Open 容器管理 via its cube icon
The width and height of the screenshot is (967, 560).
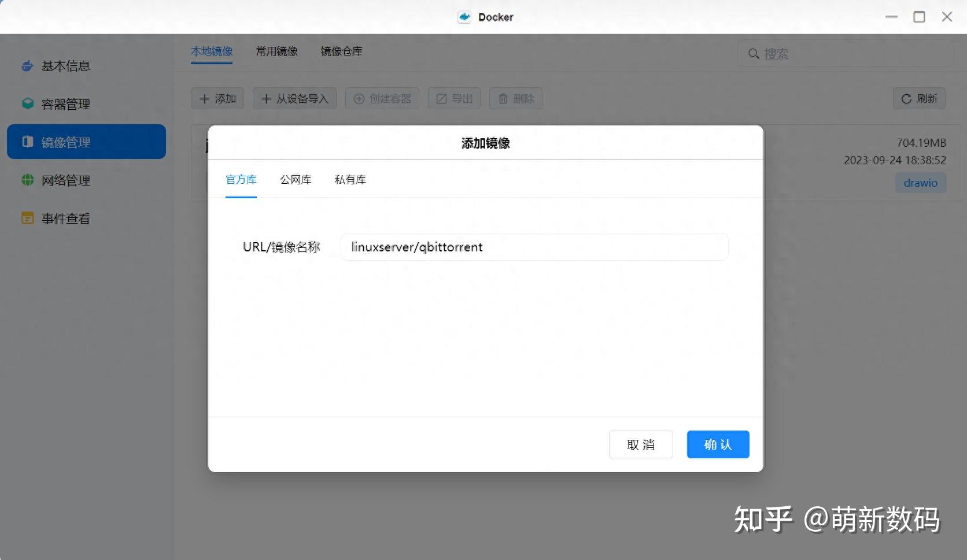click(27, 103)
